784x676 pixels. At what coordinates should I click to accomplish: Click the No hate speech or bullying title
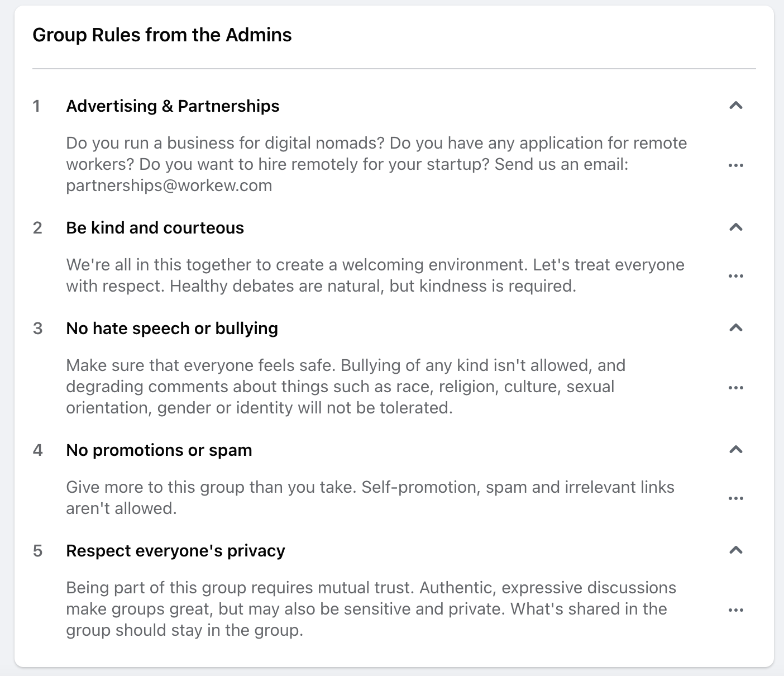[172, 329]
